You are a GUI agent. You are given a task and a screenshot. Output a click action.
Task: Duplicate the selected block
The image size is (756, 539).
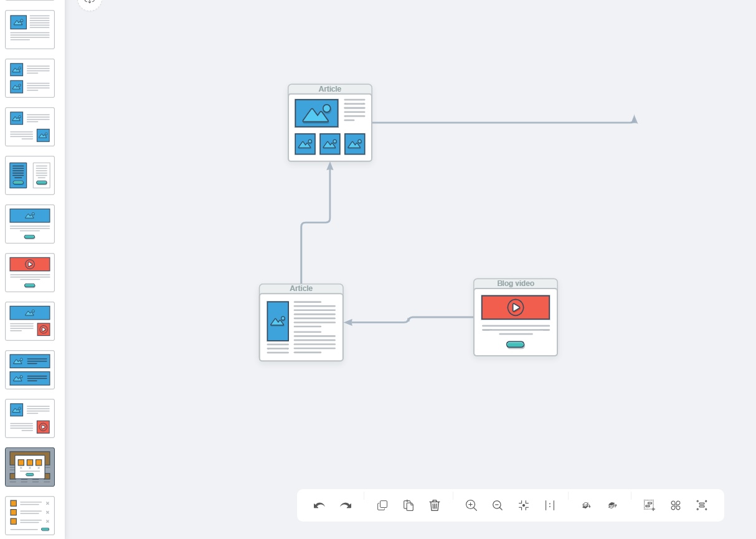click(382, 505)
